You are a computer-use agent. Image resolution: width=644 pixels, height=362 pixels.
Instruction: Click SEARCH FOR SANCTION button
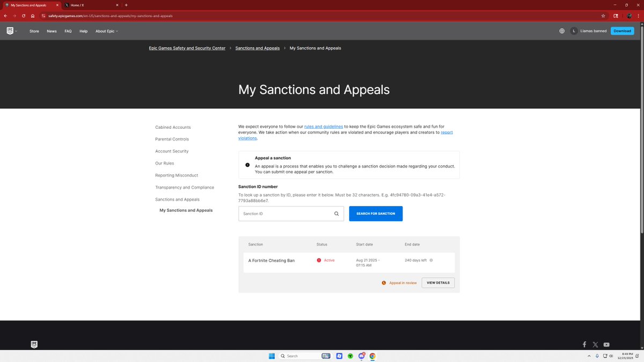376,213
